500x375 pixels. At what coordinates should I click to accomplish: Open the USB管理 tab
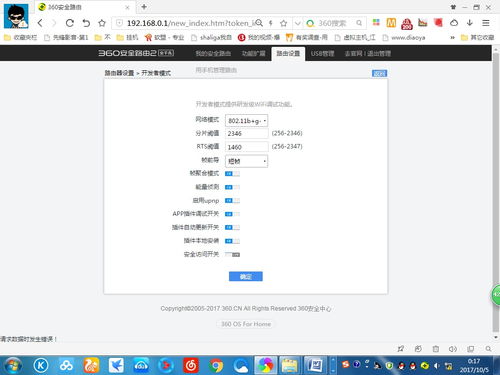tap(322, 53)
